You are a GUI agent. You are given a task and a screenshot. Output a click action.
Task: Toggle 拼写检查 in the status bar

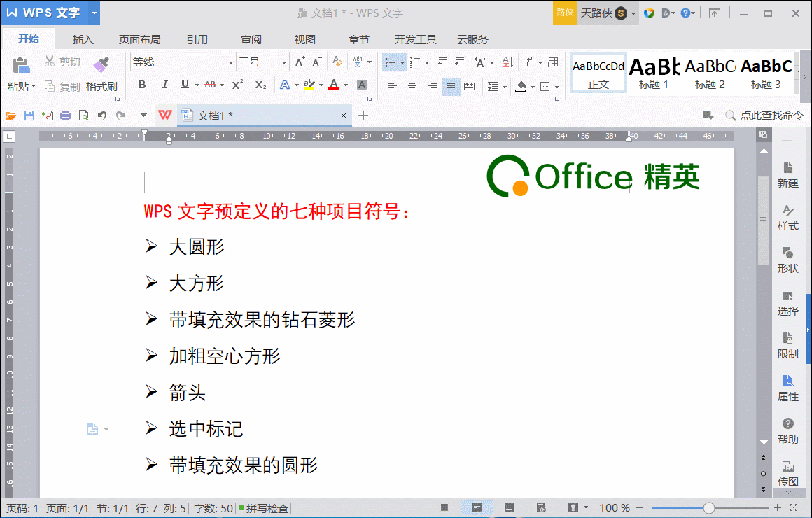coord(266,507)
